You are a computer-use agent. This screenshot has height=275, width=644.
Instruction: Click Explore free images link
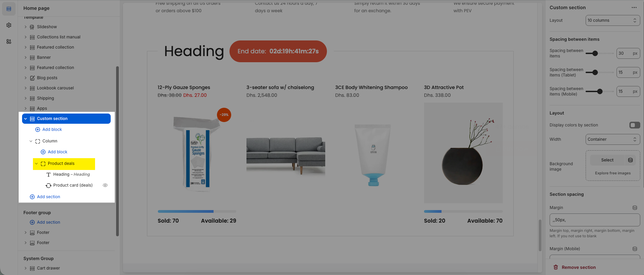(613, 173)
